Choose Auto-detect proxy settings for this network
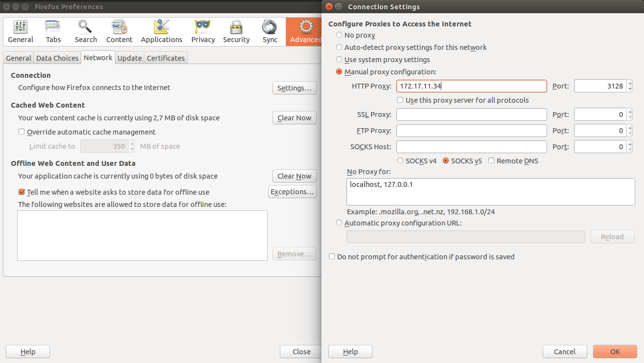 click(339, 47)
